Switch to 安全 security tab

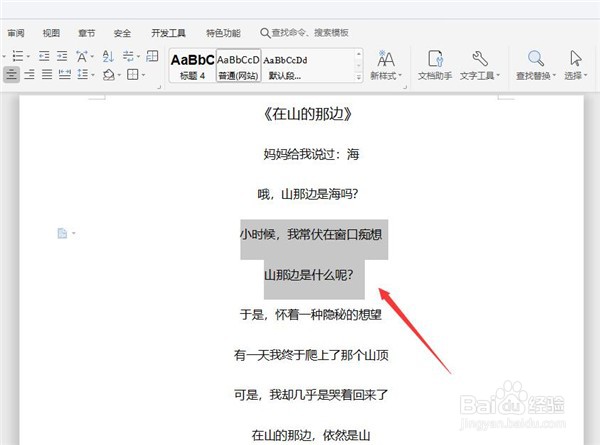coord(122,33)
